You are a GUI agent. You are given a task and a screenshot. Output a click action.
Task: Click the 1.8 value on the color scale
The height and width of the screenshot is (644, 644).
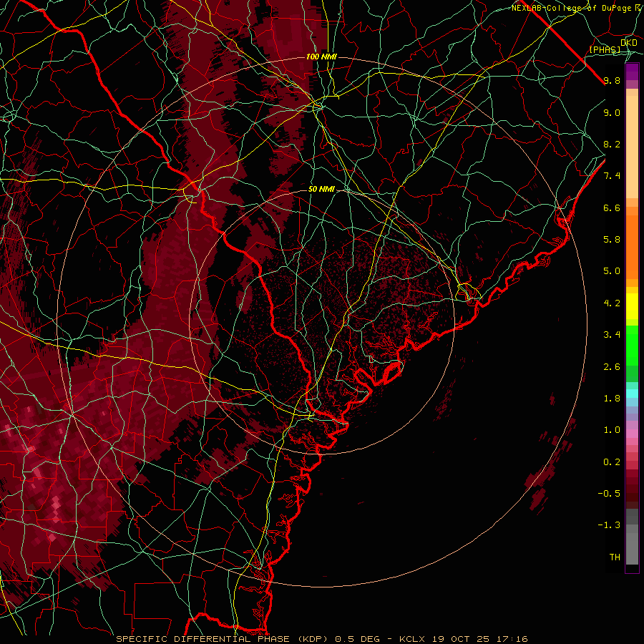(x=612, y=399)
